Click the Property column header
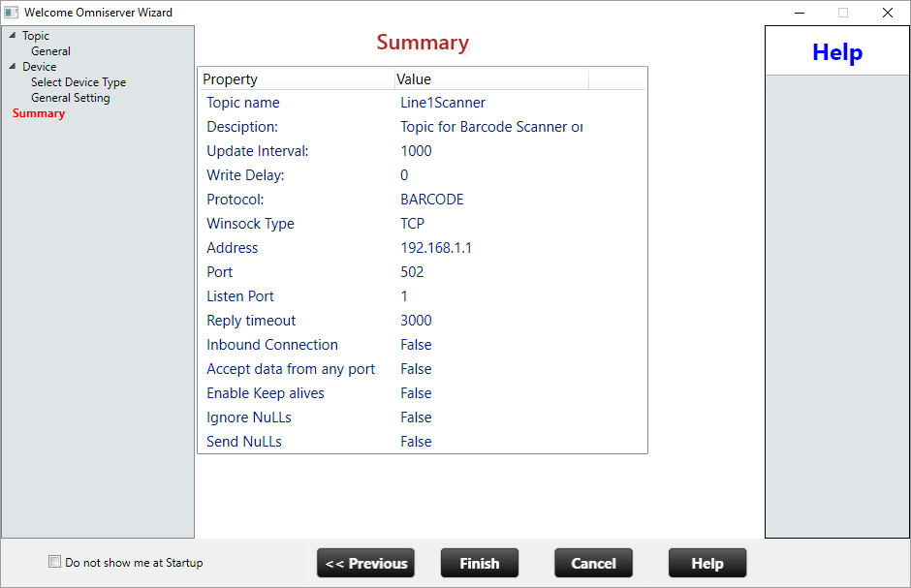This screenshot has height=588, width=911. click(296, 79)
